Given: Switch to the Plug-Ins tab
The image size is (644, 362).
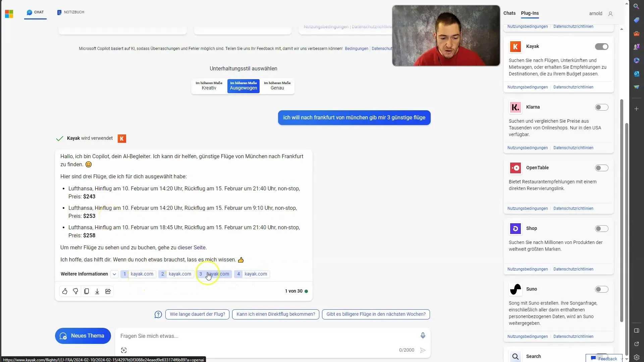Looking at the screenshot, I should pyautogui.click(x=530, y=13).
